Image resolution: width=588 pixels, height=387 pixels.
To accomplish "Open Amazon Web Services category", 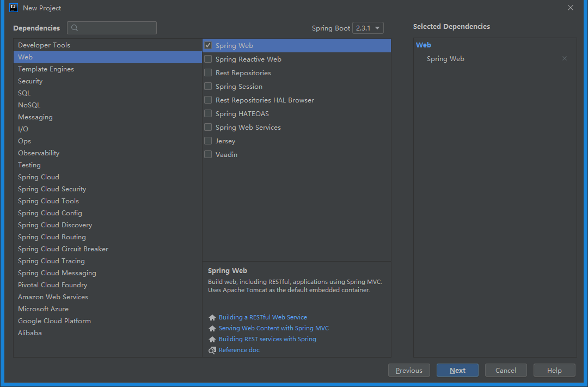I will (108, 297).
